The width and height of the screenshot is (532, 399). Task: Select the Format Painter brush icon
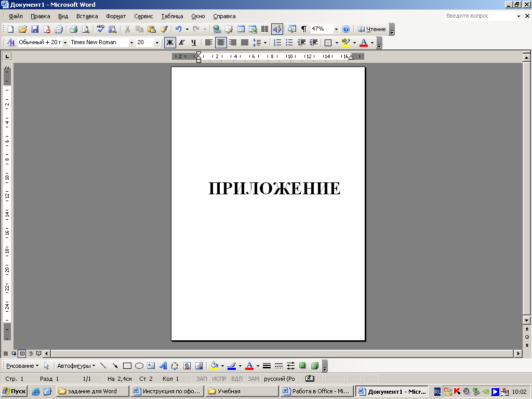point(164,29)
